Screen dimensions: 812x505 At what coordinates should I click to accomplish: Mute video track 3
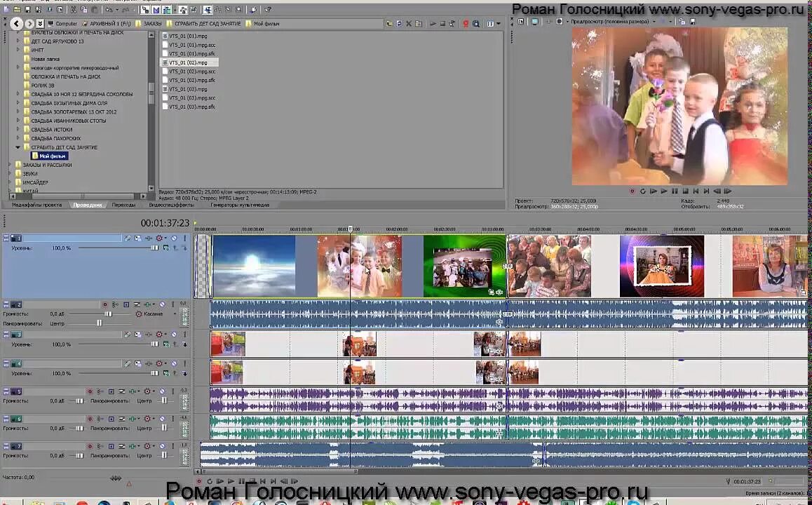click(174, 334)
